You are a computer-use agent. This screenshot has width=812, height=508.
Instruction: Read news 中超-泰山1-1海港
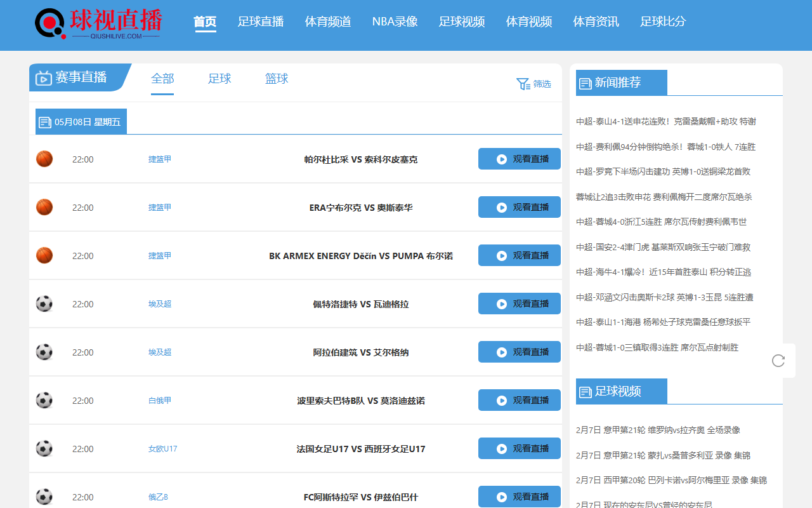[664, 322]
